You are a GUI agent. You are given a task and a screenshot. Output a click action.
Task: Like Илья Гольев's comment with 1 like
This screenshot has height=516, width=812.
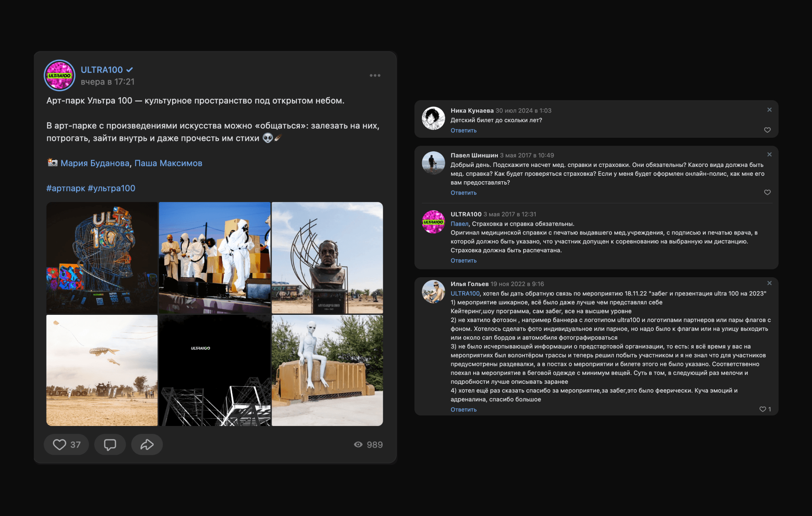(x=763, y=409)
